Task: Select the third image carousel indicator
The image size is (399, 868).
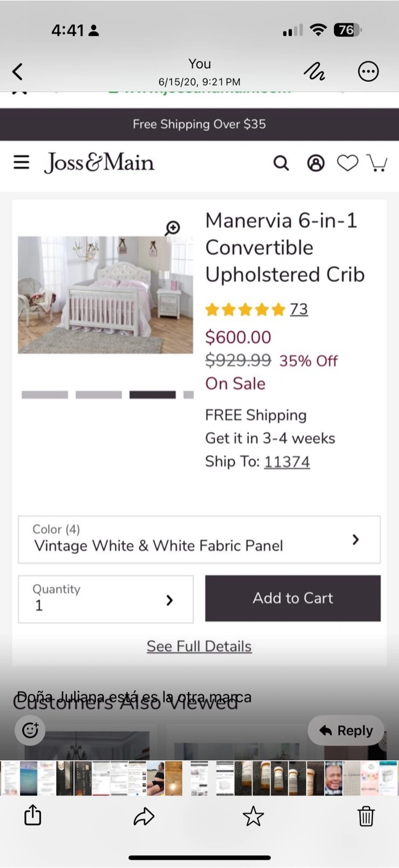Action: [x=152, y=395]
